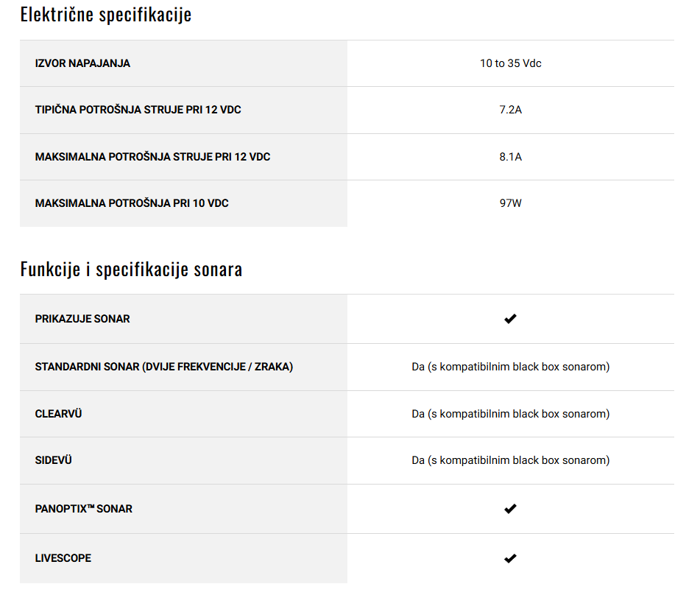Click the ClearVü row label
The width and height of the screenshot is (700, 595).
58,414
